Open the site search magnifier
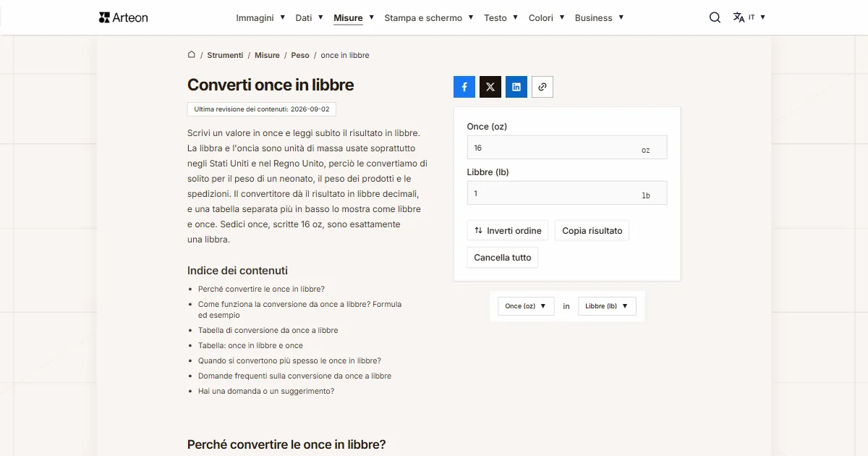This screenshot has width=868, height=456. click(715, 17)
